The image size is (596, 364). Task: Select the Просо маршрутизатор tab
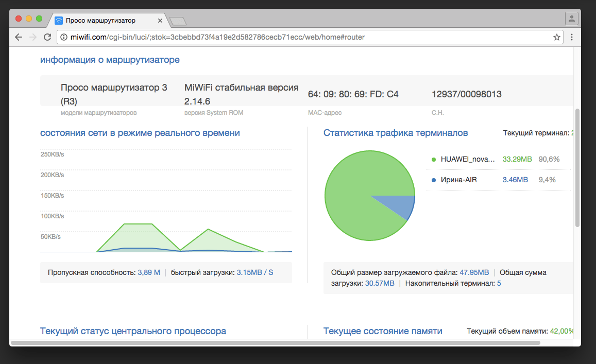point(103,21)
